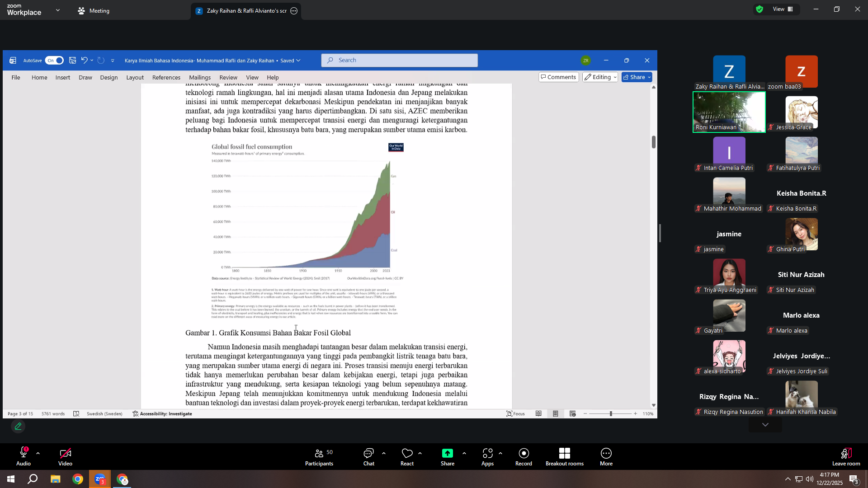The height and width of the screenshot is (488, 868).
Task: Click the zoom in plus button
Action: pos(635,414)
